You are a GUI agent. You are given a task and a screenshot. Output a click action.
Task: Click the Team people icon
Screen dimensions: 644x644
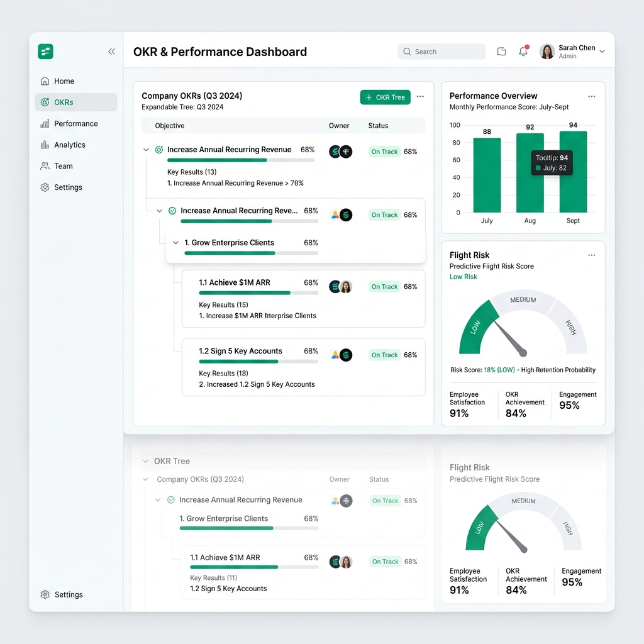pos(45,166)
